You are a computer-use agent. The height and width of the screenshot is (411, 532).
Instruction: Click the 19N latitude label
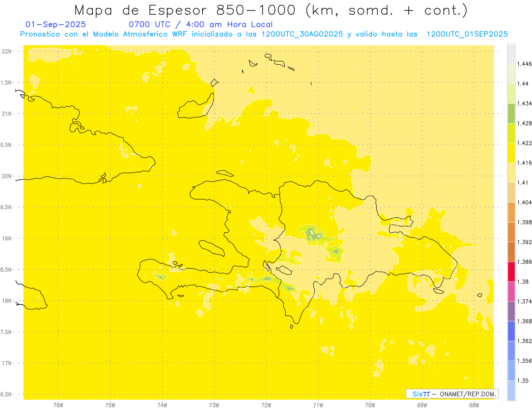coord(7,239)
